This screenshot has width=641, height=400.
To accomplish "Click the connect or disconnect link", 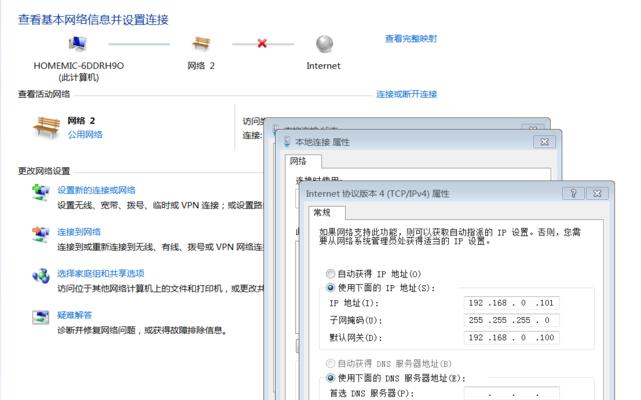I will pos(406,94).
